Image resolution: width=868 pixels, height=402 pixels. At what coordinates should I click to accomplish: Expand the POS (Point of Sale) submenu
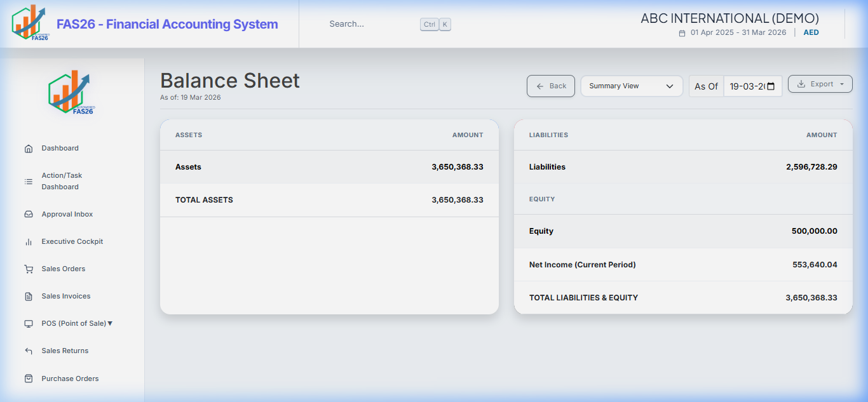[x=77, y=324]
